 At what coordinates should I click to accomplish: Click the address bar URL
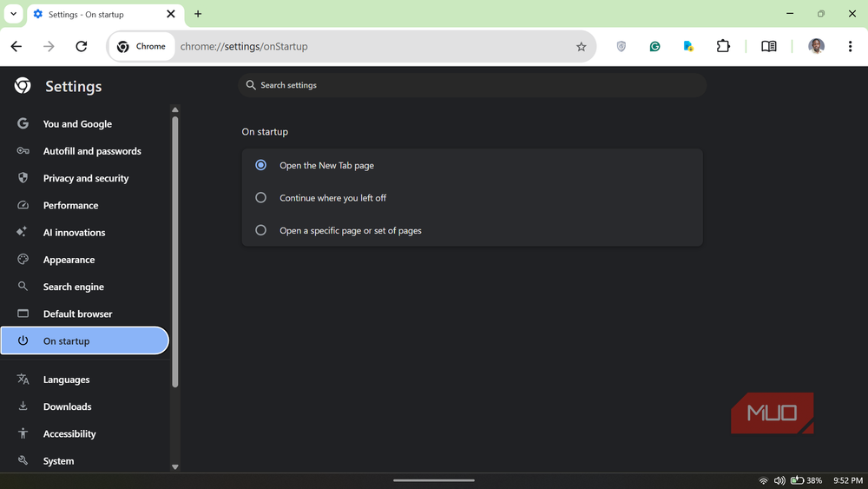pos(244,47)
